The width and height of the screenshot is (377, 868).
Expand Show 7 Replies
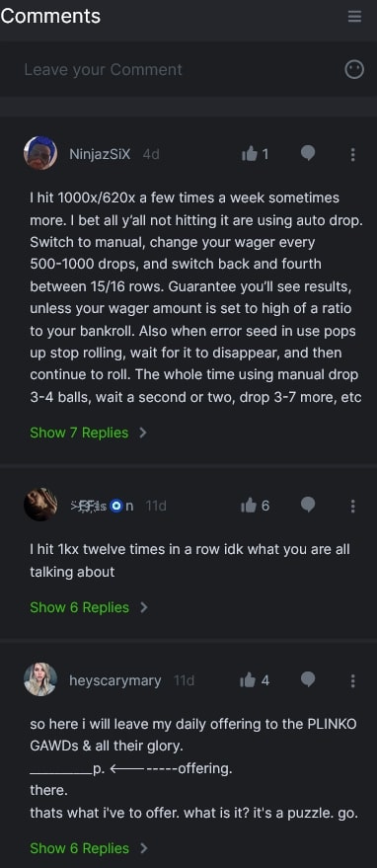[x=88, y=433]
